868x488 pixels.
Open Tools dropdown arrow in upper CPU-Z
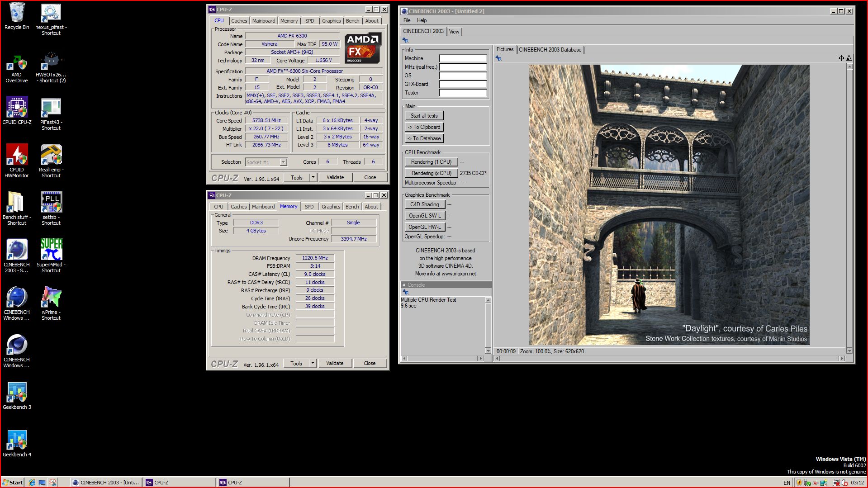313,177
